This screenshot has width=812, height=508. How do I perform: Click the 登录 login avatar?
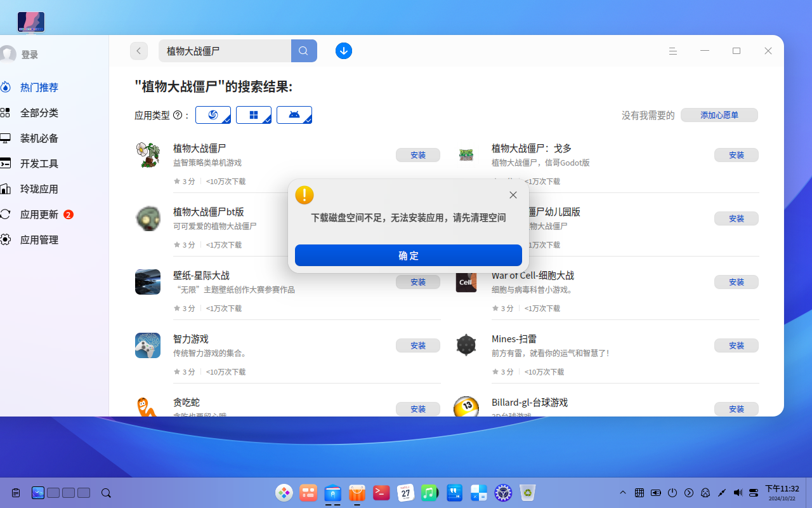8,55
